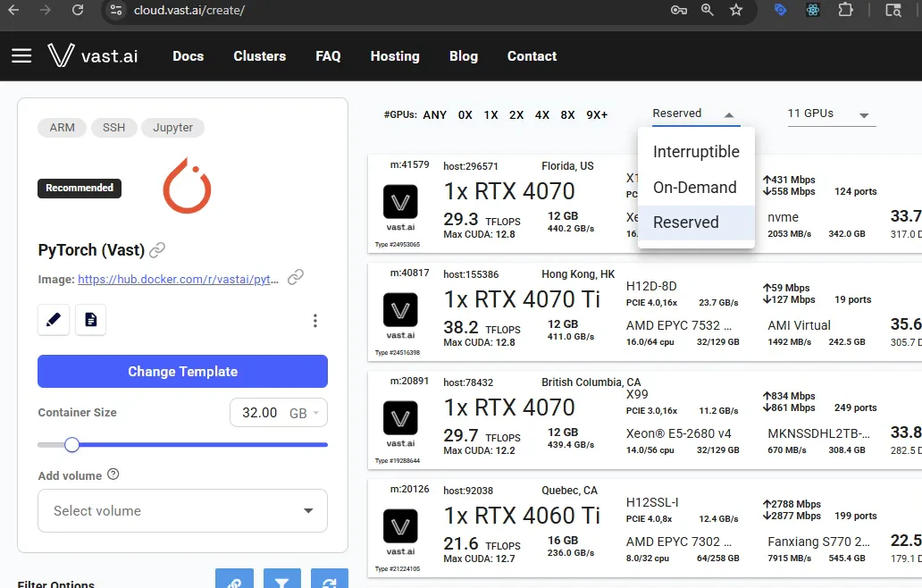Filter offers by 1X GPUs
Screen dimensions: 922x588
[491, 115]
